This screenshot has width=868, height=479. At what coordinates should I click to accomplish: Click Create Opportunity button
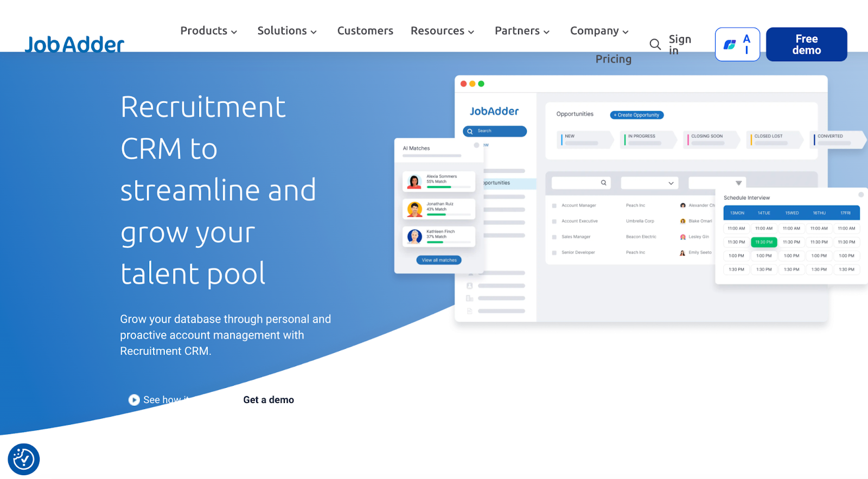[x=637, y=115]
